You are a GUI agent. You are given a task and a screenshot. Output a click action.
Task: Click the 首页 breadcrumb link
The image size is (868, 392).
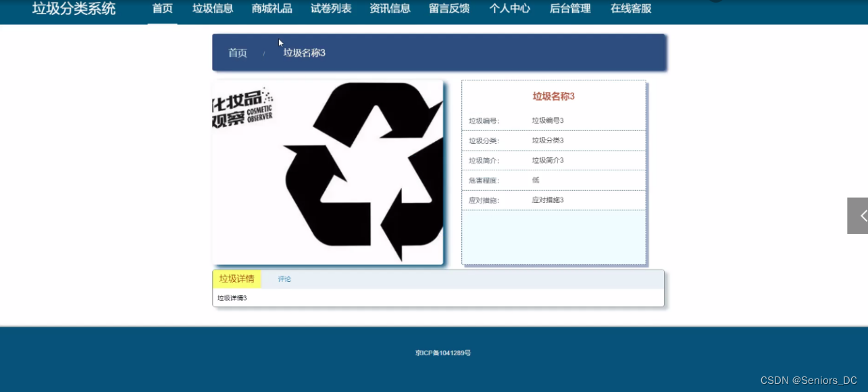[x=238, y=53]
